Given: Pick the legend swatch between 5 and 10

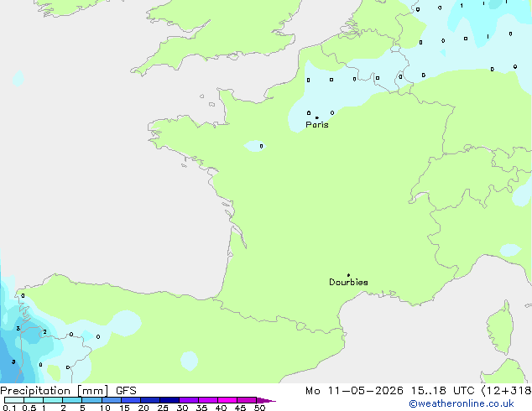Looking at the screenshot, I should 91,400.
